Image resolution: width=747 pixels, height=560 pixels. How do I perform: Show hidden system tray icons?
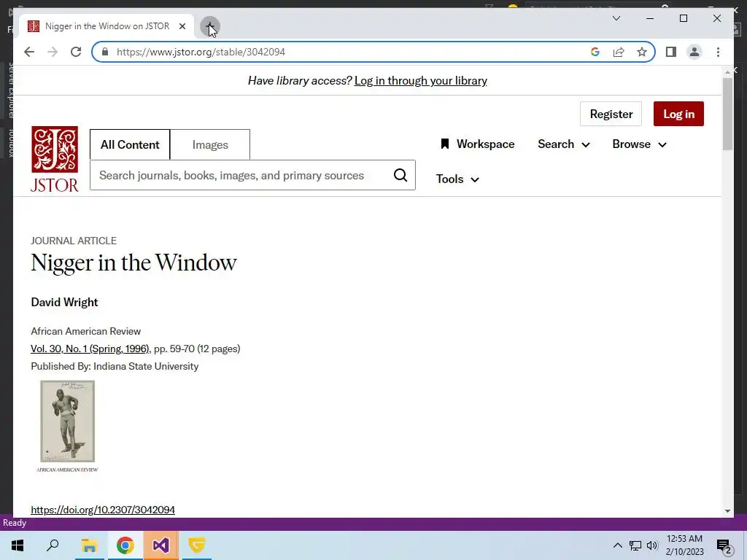(x=617, y=545)
